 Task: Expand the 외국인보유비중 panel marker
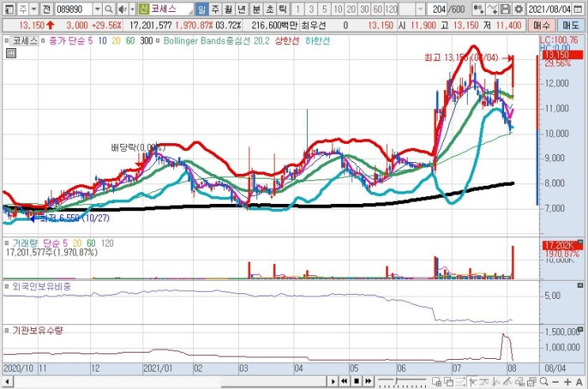(7, 287)
